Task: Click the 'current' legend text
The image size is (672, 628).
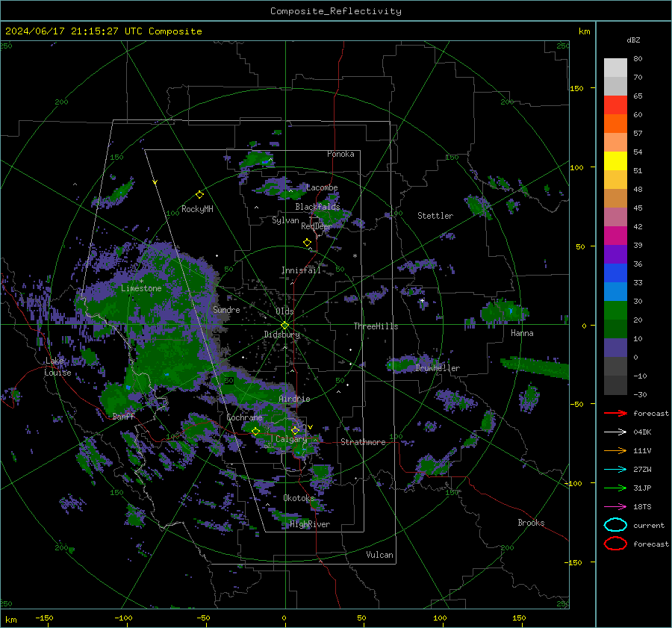Action: point(649,525)
